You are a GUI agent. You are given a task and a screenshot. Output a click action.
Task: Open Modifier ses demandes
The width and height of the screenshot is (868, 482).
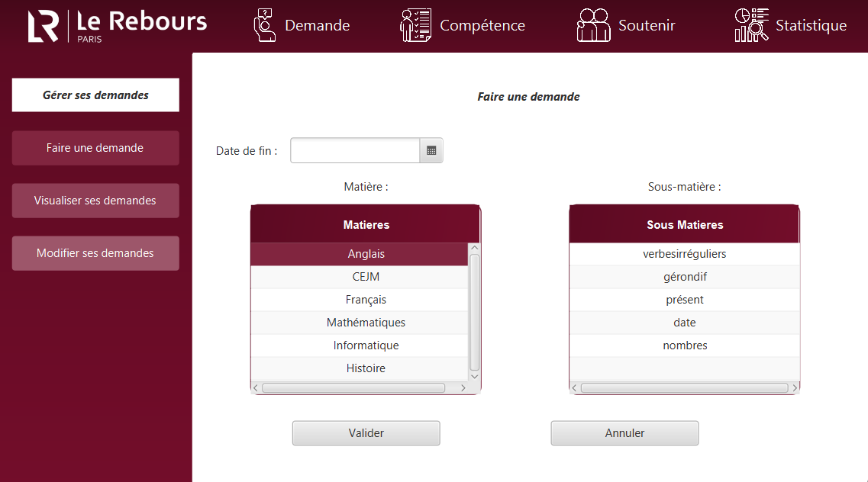[x=95, y=253]
